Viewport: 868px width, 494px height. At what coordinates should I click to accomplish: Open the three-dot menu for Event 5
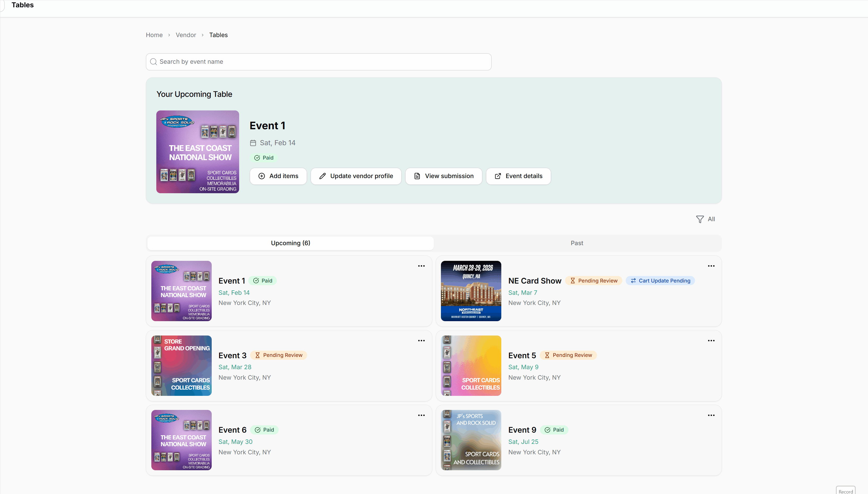point(711,341)
